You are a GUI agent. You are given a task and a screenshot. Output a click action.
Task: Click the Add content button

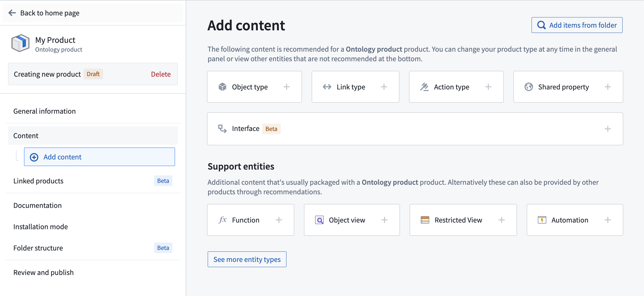tap(99, 157)
